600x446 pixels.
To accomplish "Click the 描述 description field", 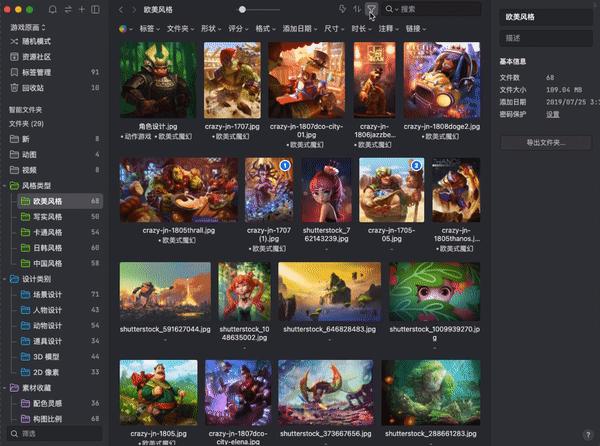I will [546, 38].
